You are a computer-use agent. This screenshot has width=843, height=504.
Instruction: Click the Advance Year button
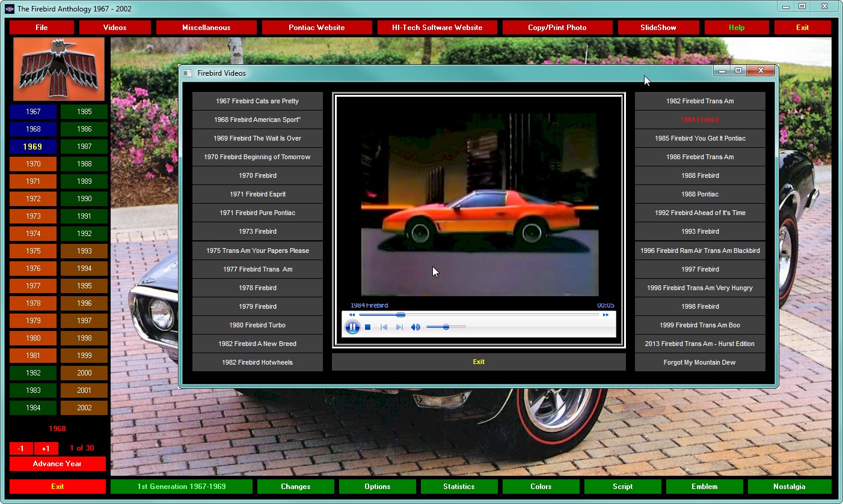tap(58, 464)
